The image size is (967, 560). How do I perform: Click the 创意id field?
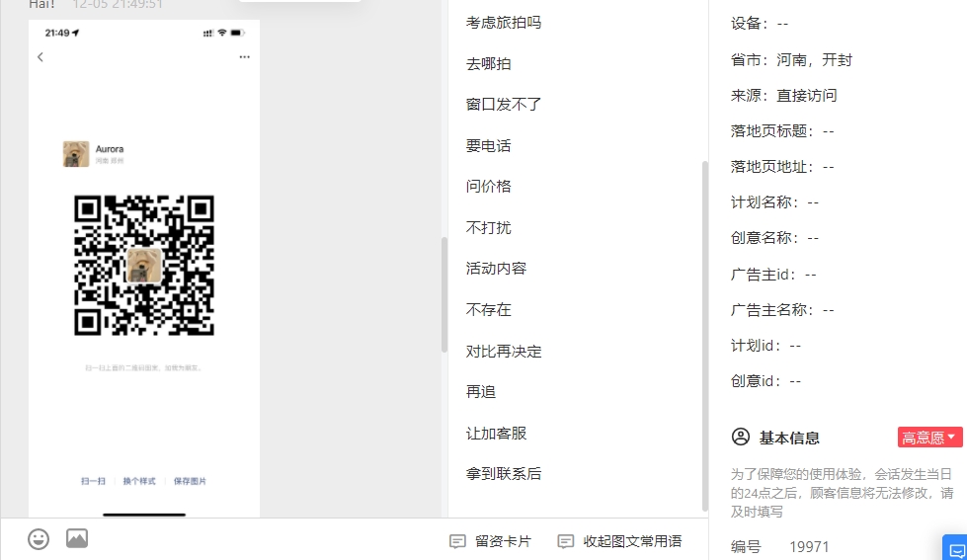(x=766, y=381)
